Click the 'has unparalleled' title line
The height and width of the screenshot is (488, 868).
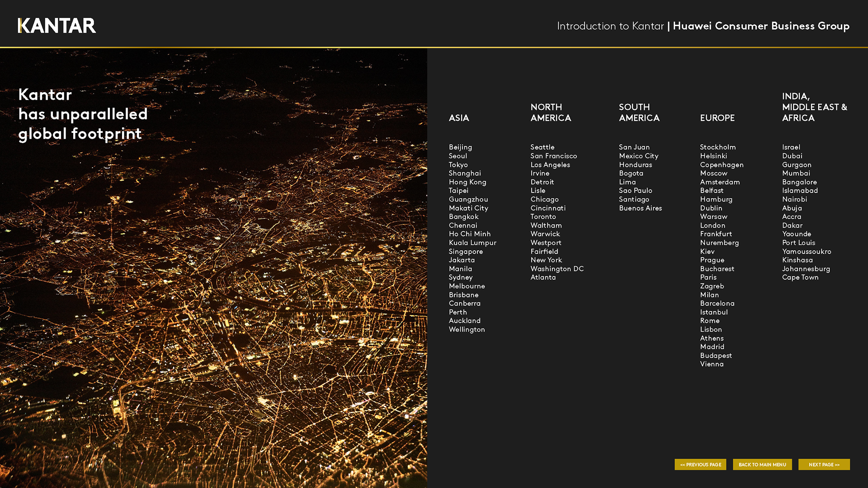tap(83, 114)
